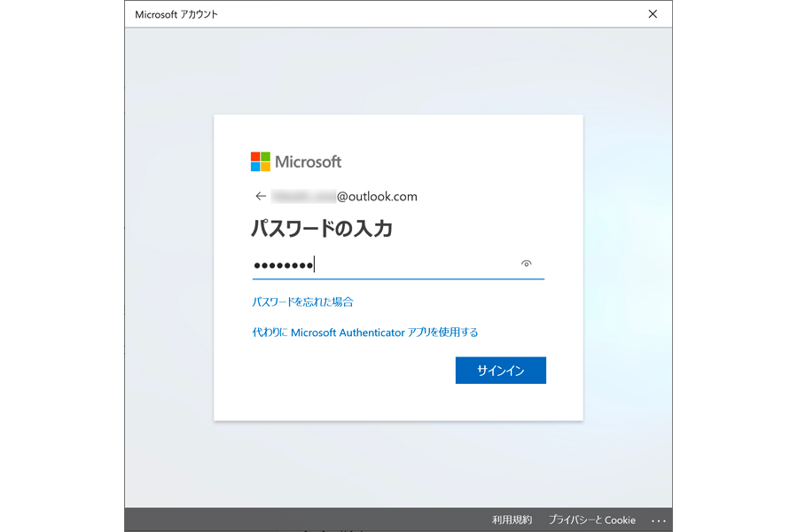Click the パスワードの入力 heading
The width and height of the screenshot is (798, 532).
[x=322, y=229]
